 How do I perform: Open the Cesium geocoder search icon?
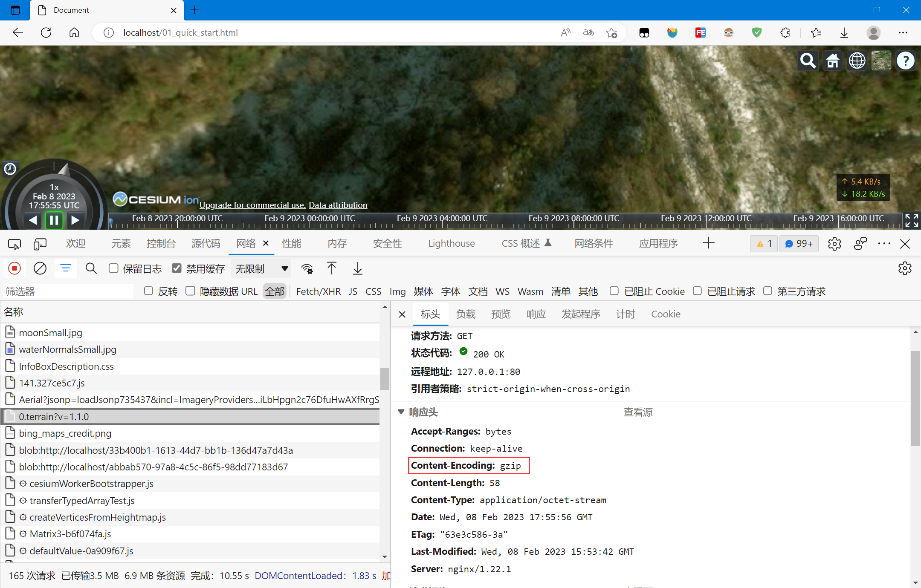pyautogui.click(x=808, y=61)
